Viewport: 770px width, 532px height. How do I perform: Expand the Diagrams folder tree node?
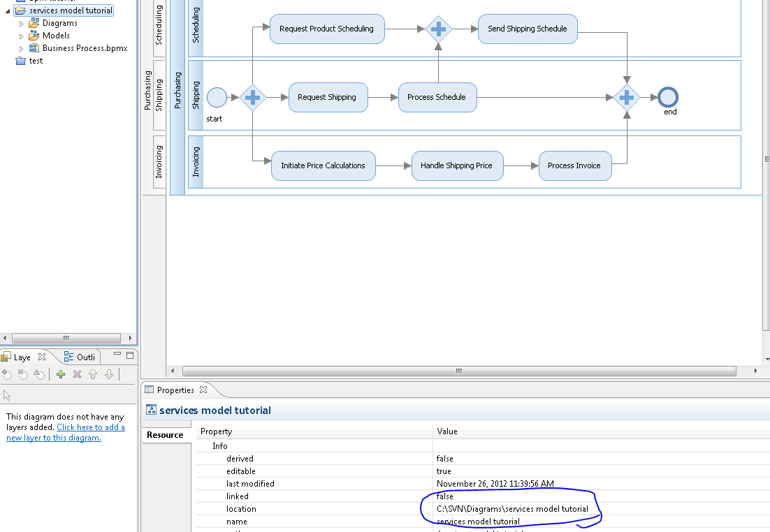(22, 24)
